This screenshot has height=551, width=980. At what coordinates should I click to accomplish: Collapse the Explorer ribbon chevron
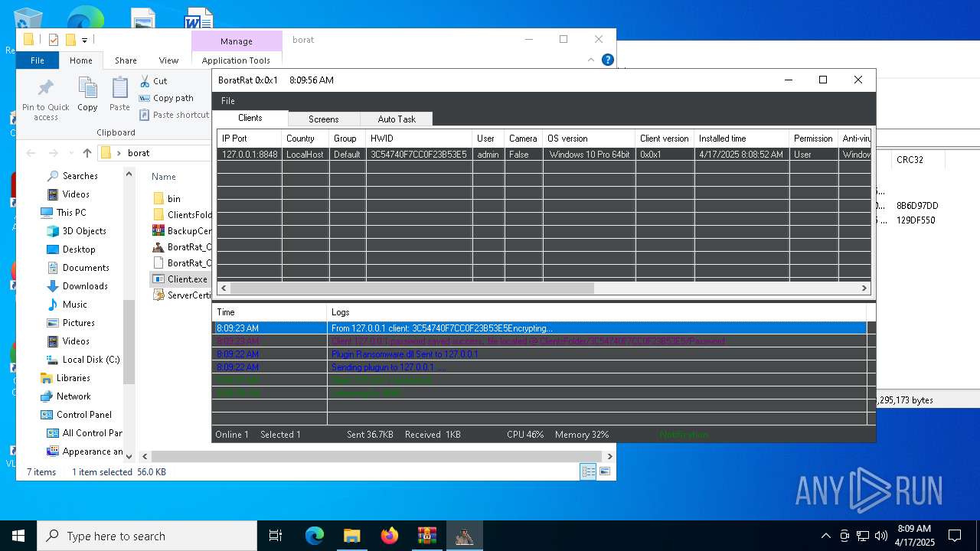(590, 60)
